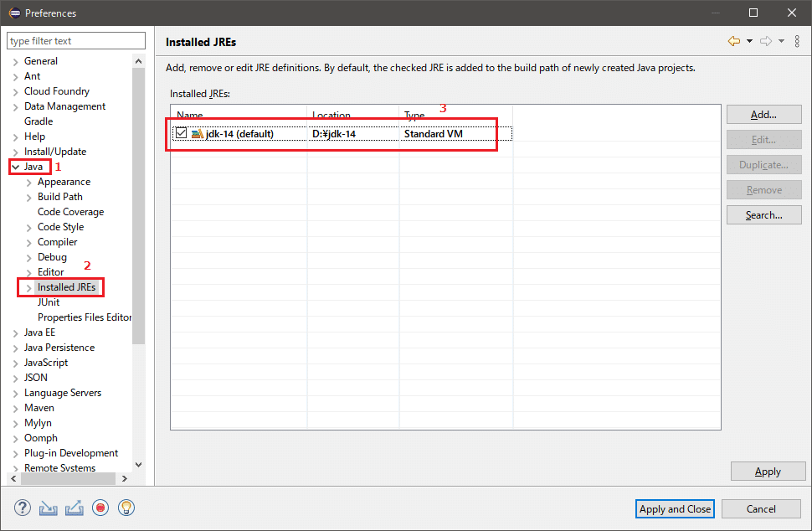This screenshot has height=531, width=812.
Task: Click the Duplicate... button
Action: (x=763, y=165)
